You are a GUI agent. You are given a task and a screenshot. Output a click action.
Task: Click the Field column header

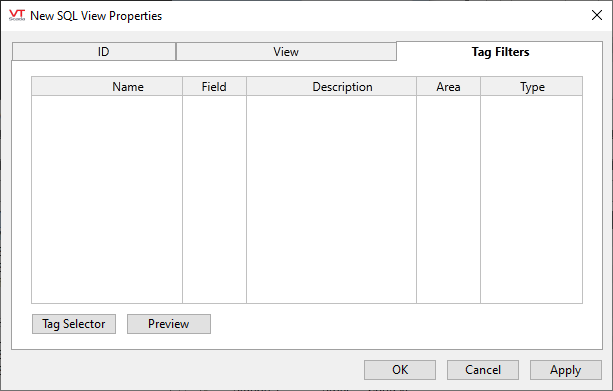[x=214, y=86]
